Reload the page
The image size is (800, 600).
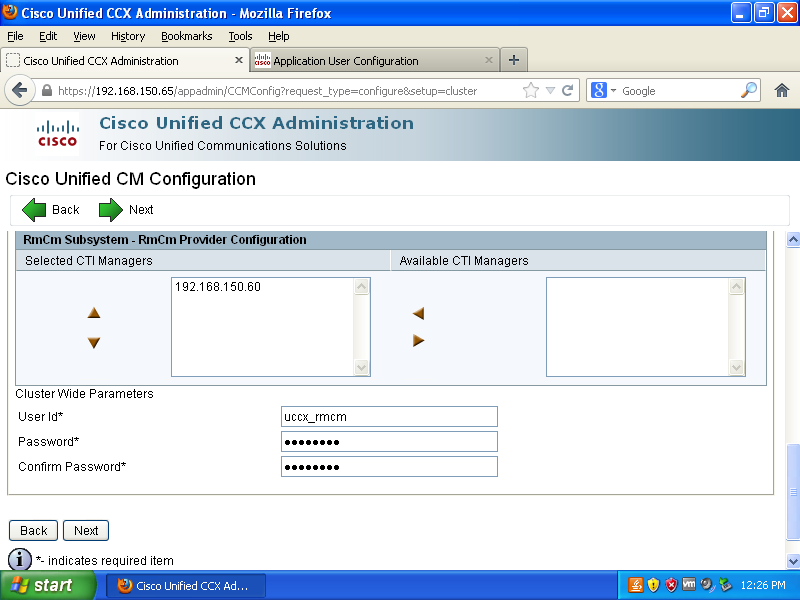(567, 91)
